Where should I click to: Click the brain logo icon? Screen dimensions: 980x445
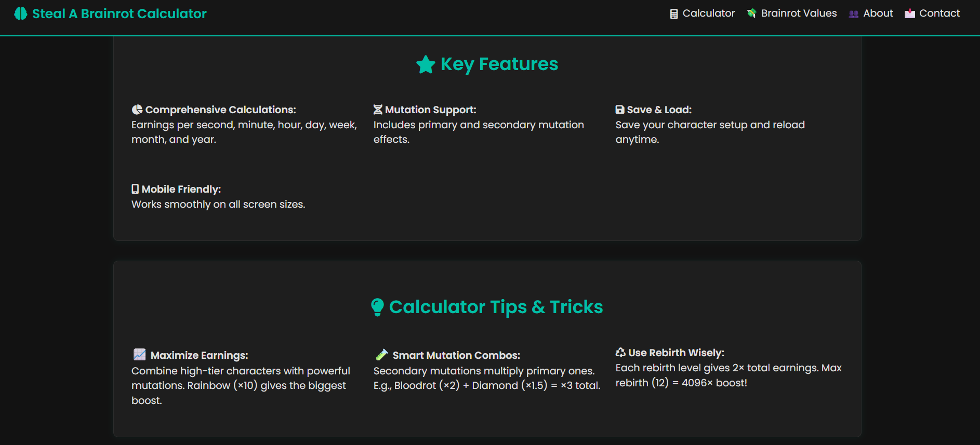[x=21, y=14]
